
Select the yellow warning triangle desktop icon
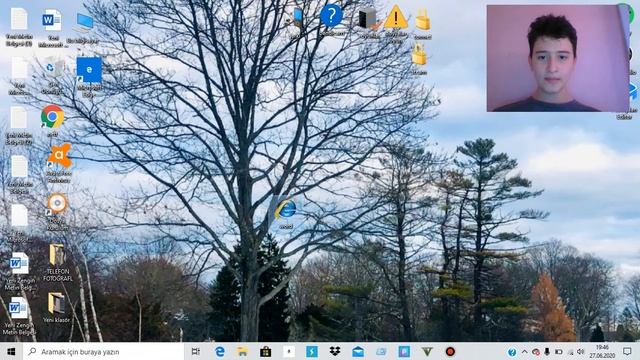(396, 17)
